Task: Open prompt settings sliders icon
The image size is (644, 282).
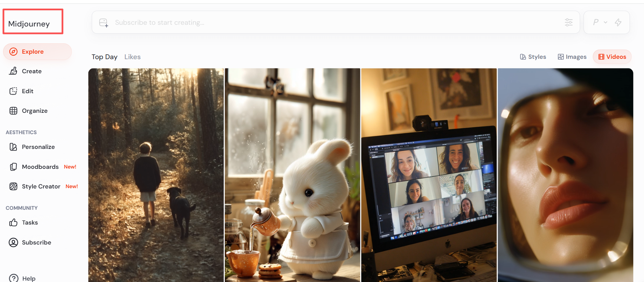Action: 569,22
